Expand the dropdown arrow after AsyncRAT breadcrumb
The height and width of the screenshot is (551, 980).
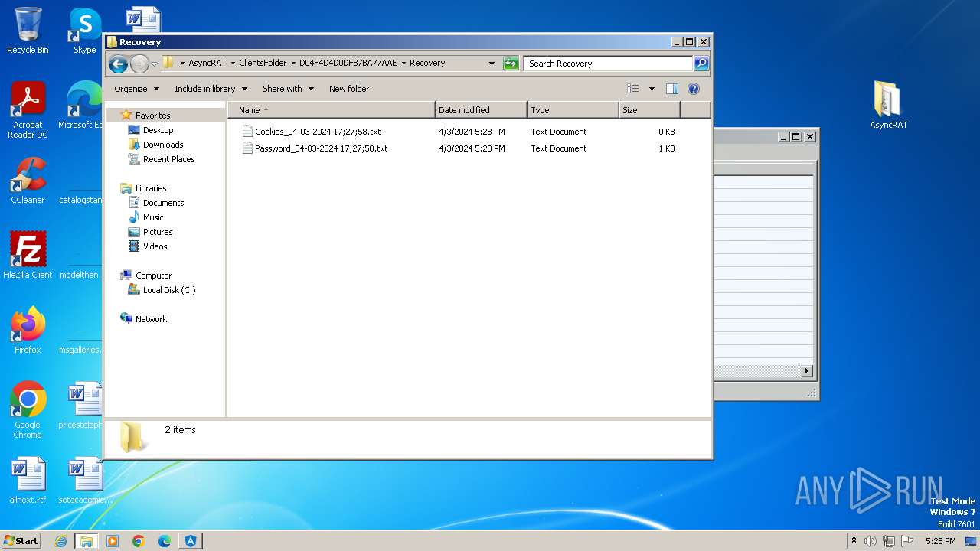point(233,64)
